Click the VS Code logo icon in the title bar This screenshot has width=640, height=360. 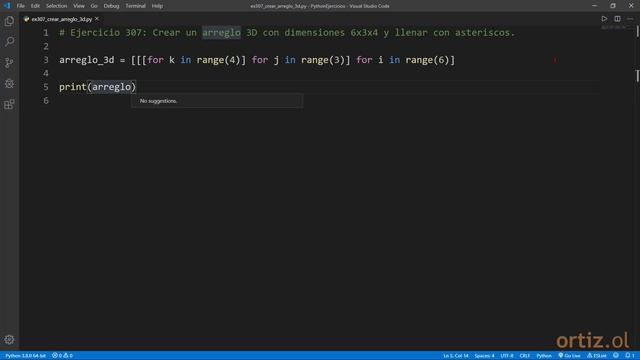pos(7,6)
